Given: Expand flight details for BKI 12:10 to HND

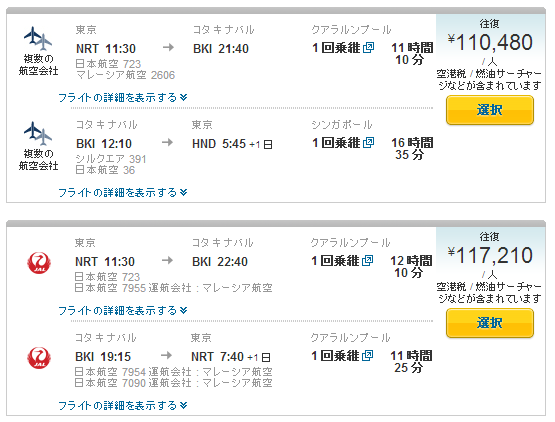Looking at the screenshot, I should (122, 192).
